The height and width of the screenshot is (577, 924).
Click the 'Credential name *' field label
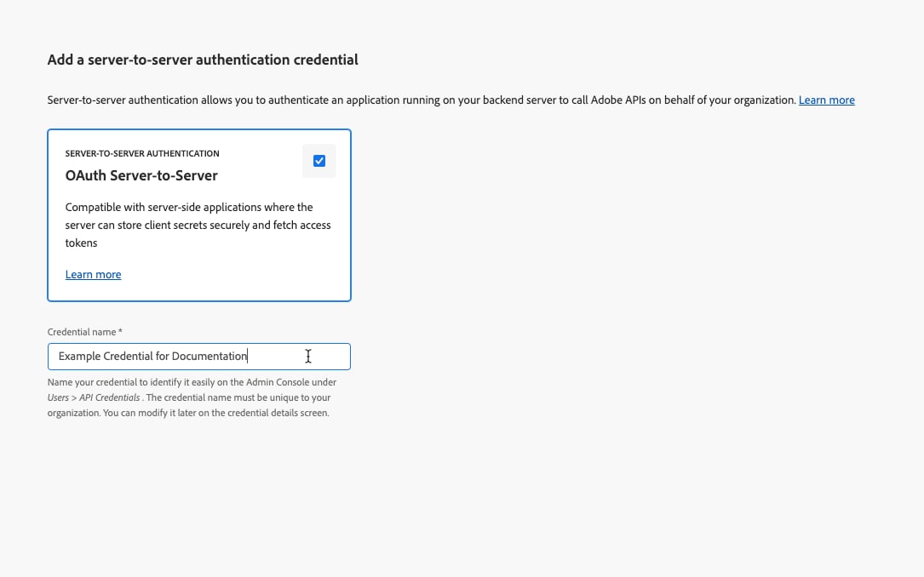click(85, 332)
